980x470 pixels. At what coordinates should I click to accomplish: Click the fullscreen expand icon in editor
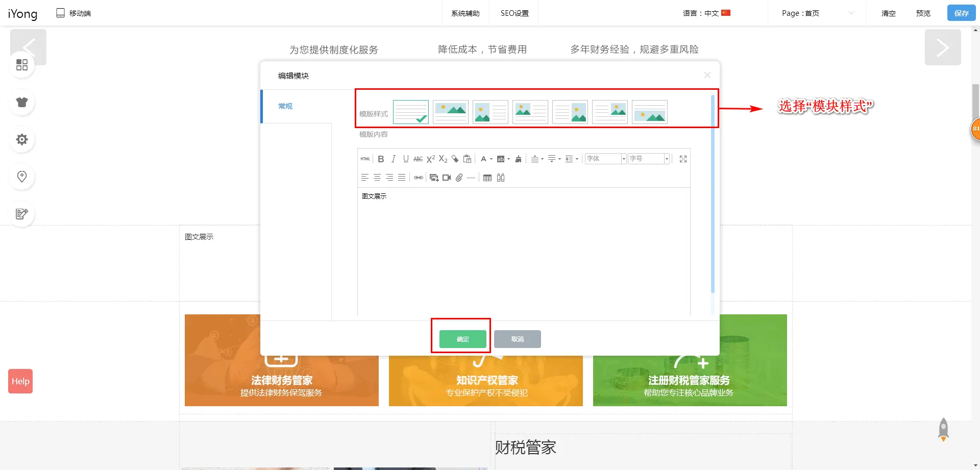tap(683, 159)
